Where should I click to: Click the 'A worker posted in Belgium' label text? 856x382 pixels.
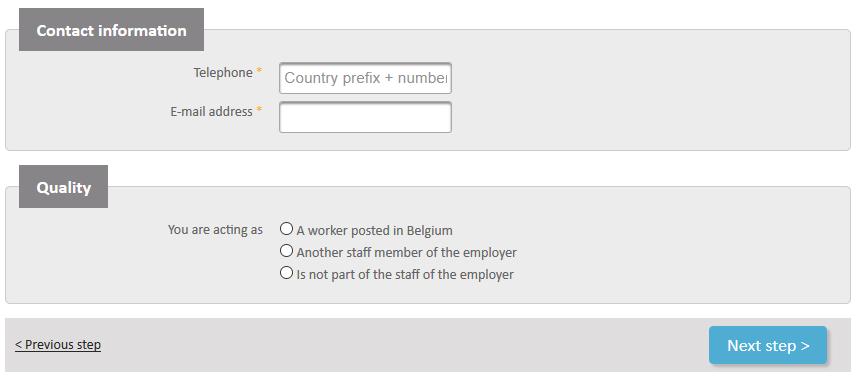click(x=374, y=230)
